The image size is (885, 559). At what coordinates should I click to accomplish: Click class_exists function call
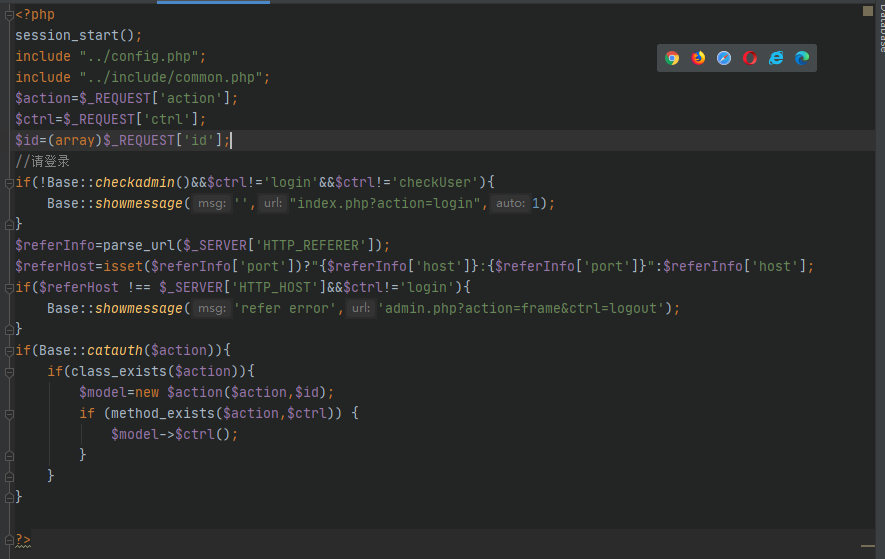tap(119, 372)
